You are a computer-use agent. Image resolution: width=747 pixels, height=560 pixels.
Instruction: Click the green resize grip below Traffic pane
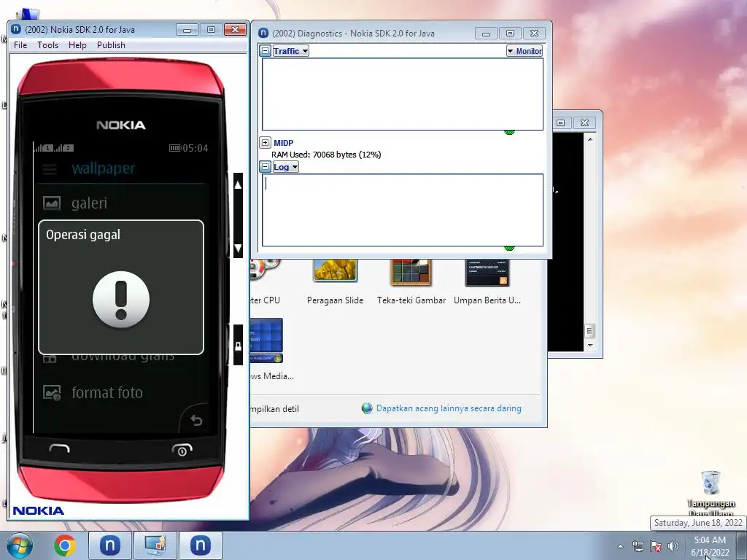509,132
